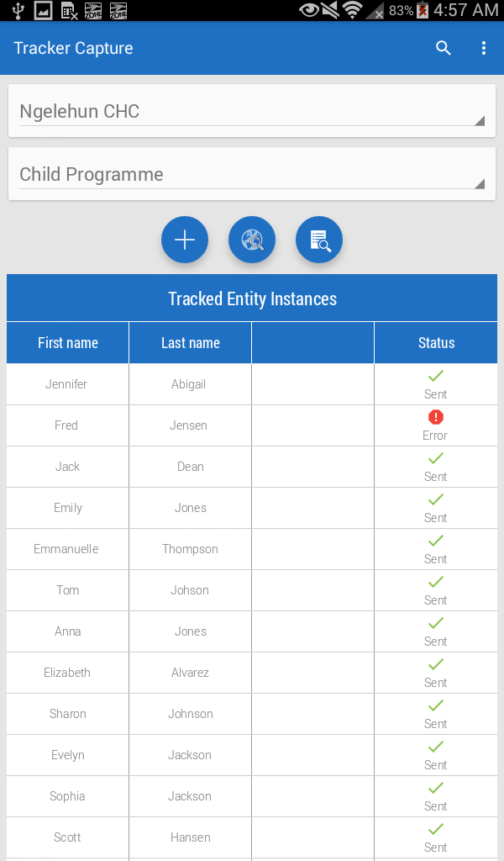Click the green Sent checkmark for Jennifer
Screen dimensions: 504x861
(435, 376)
